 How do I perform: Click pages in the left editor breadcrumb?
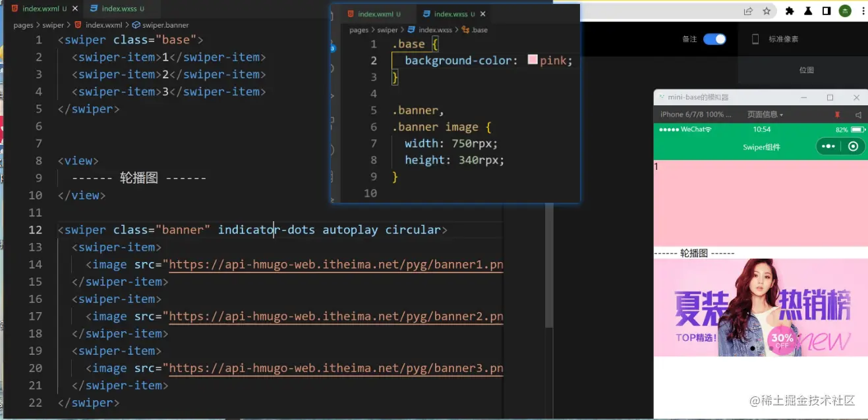coord(23,25)
